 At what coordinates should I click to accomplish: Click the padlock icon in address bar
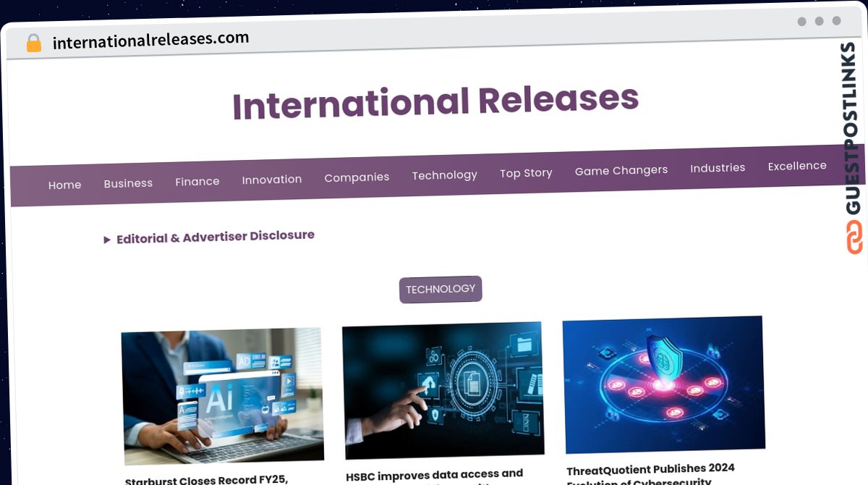34,43
